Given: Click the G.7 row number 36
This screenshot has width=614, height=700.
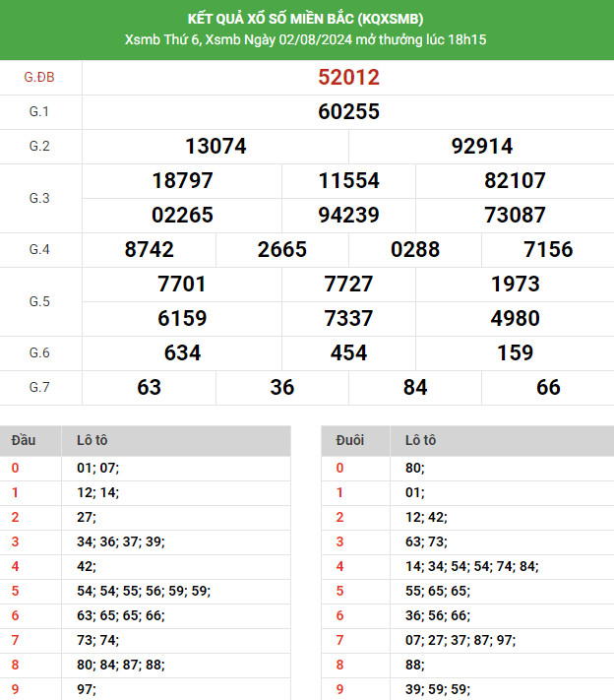Looking at the screenshot, I should pyautogui.click(x=282, y=387).
